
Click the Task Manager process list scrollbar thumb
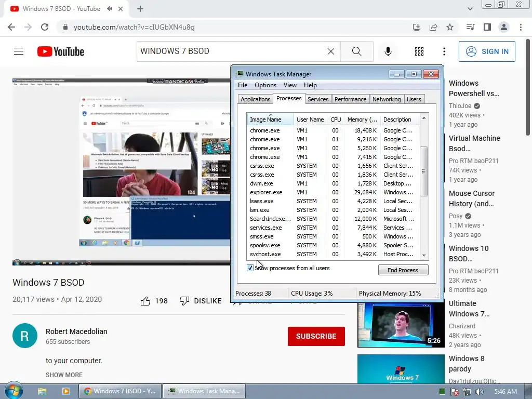[424, 171]
